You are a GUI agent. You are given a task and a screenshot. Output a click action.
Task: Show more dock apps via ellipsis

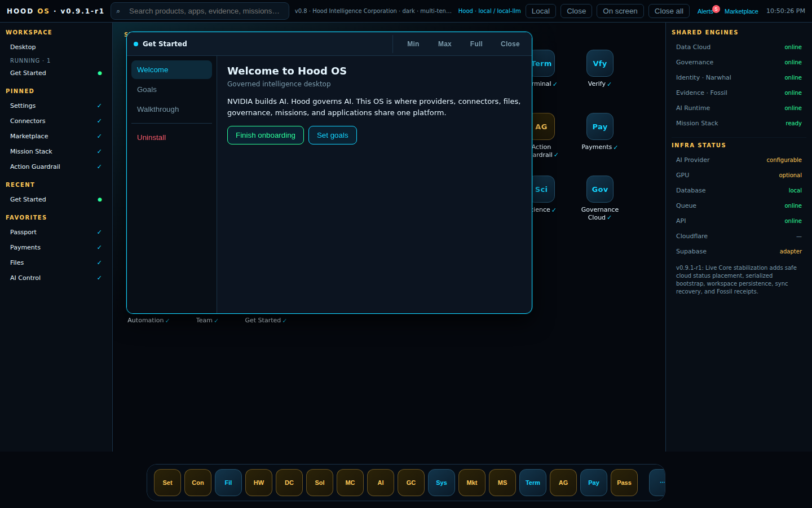pyautogui.click(x=658, y=483)
